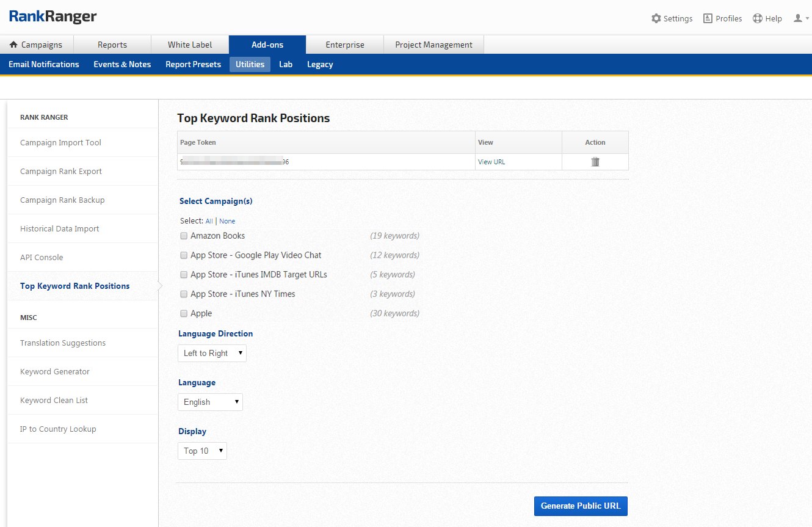
Task: Select All campaigns link
Action: point(209,221)
